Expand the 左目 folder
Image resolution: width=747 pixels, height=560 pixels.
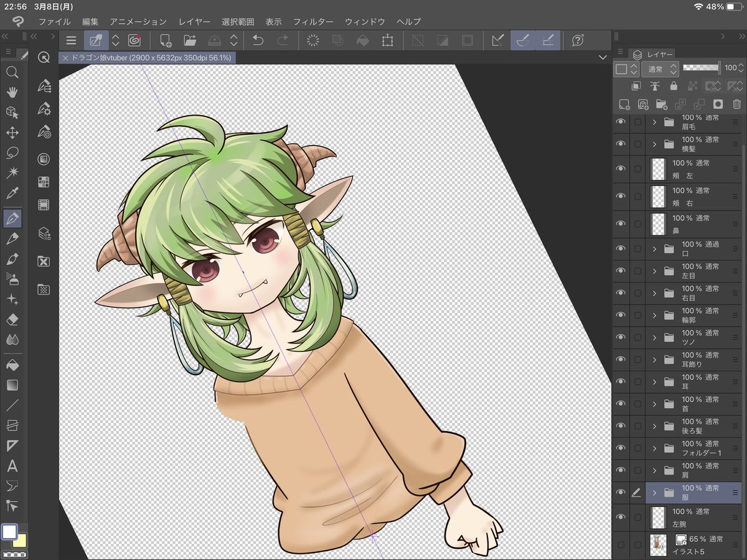654,271
